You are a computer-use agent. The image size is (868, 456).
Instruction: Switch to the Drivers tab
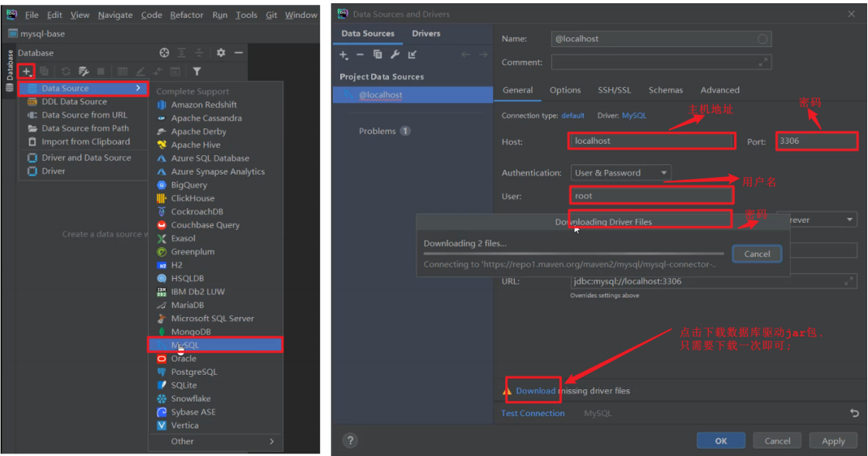point(425,33)
